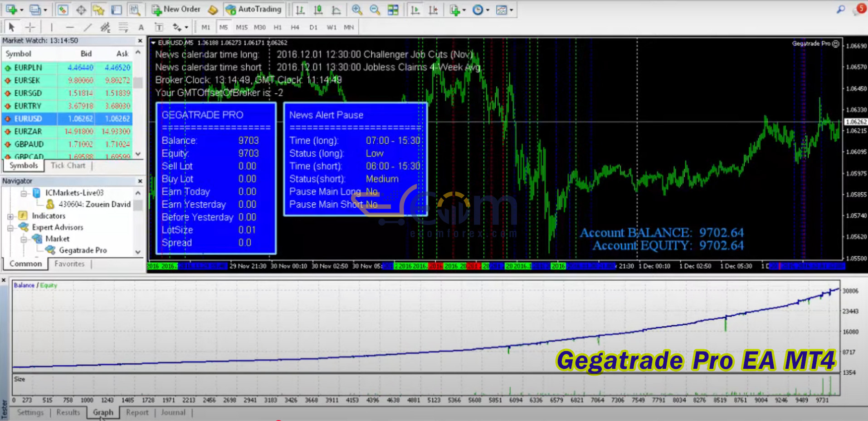
Task: Open the Templates dropdown arrow
Action: click(x=512, y=10)
